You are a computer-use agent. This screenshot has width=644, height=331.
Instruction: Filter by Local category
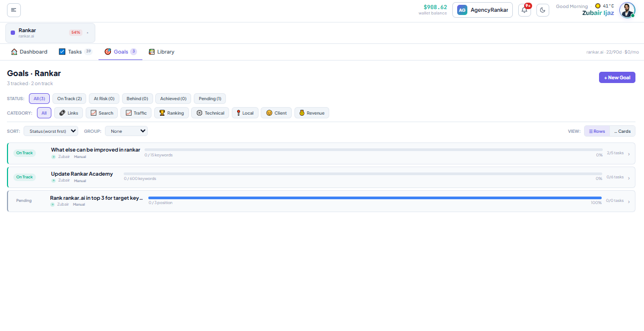(x=245, y=113)
